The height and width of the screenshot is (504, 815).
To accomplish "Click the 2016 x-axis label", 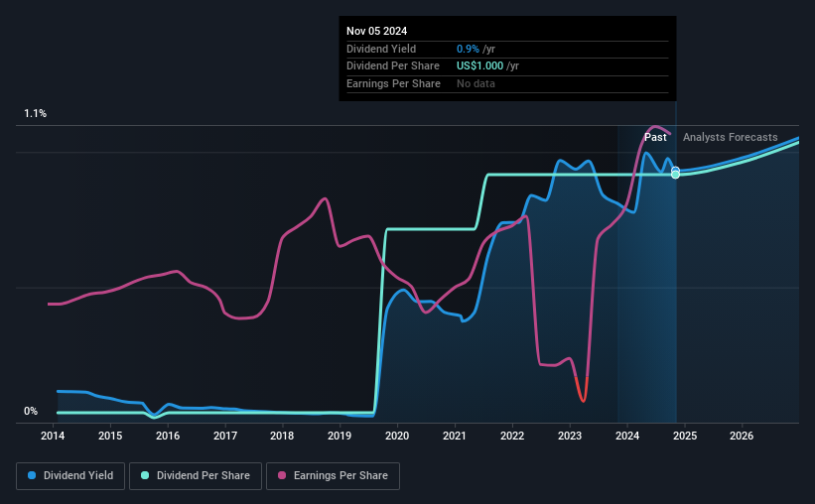I will [x=168, y=436].
